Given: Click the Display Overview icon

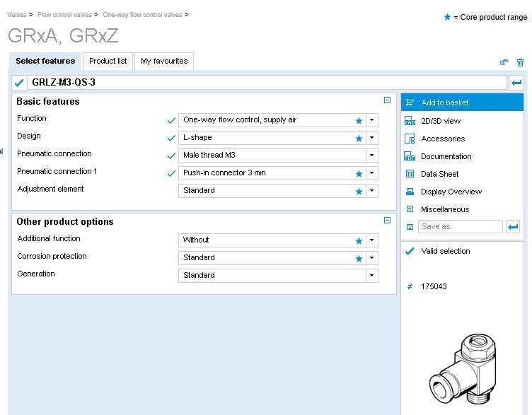Looking at the screenshot, I should pos(410,192).
